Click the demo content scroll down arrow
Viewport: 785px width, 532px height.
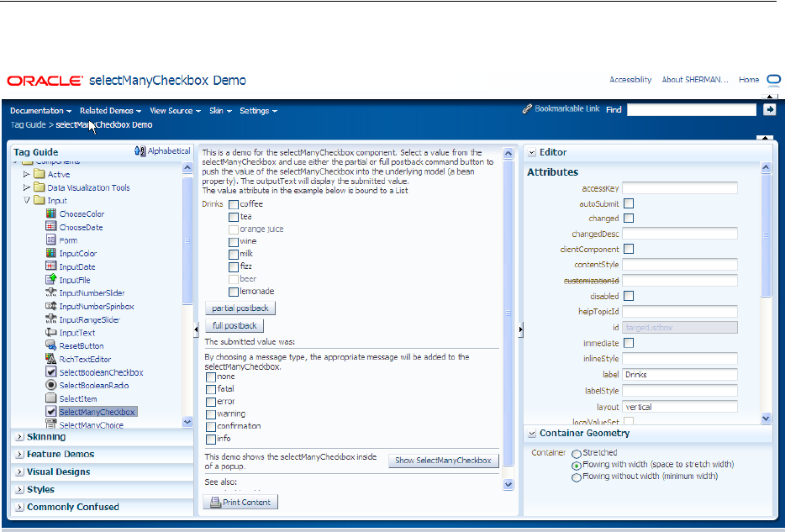pos(508,484)
